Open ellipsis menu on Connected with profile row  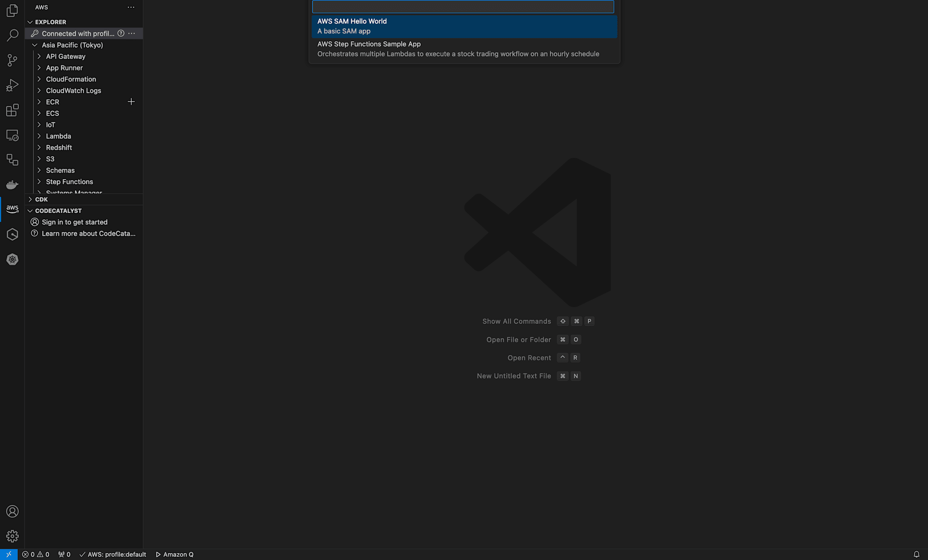click(x=132, y=33)
